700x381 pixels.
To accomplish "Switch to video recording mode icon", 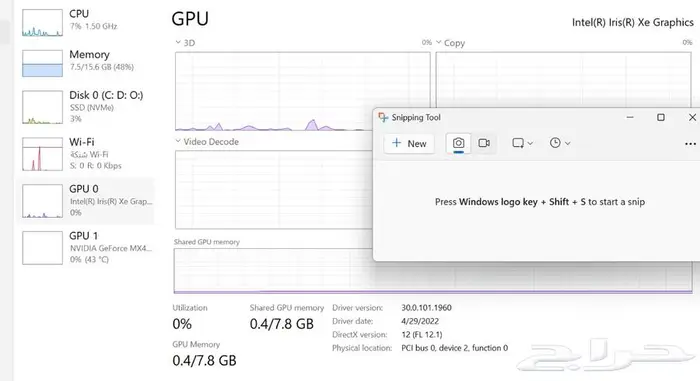I will (x=484, y=143).
